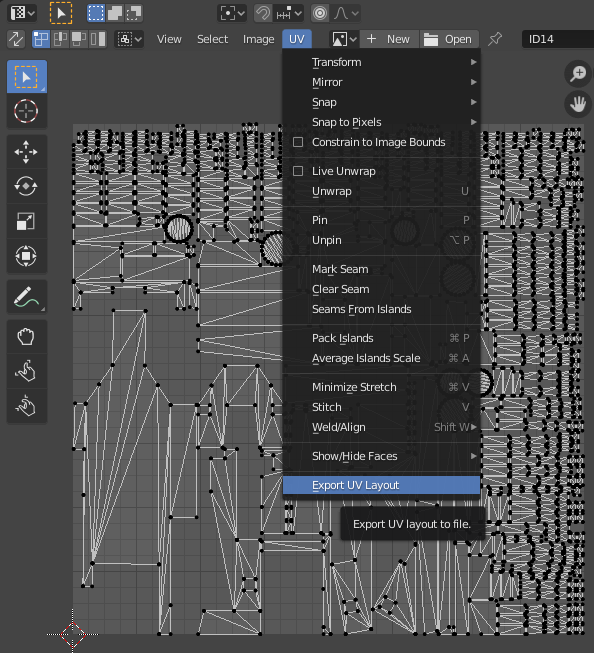
Task: Expand the Snap submenu
Action: 381,102
